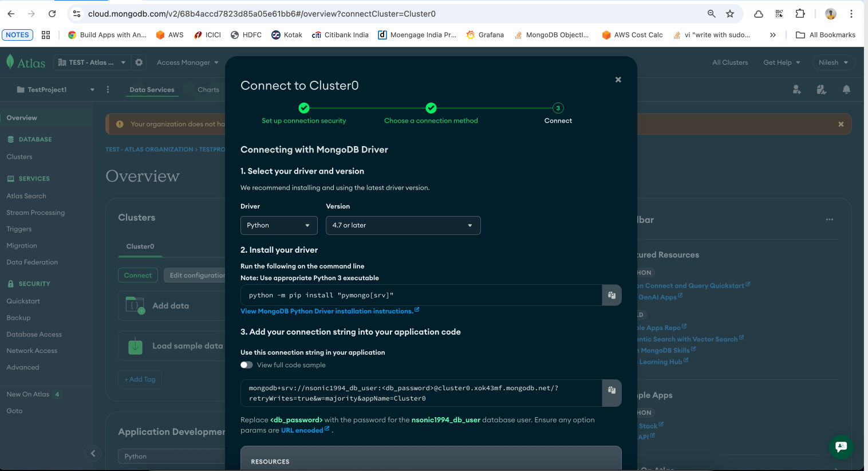Open the TestProject1 three-dot menu
The image size is (868, 471).
pyautogui.click(x=107, y=89)
